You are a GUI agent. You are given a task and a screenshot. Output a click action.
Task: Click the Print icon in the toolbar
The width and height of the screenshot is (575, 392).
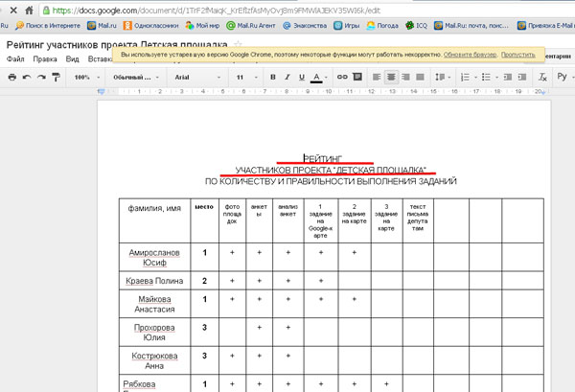tap(12, 77)
